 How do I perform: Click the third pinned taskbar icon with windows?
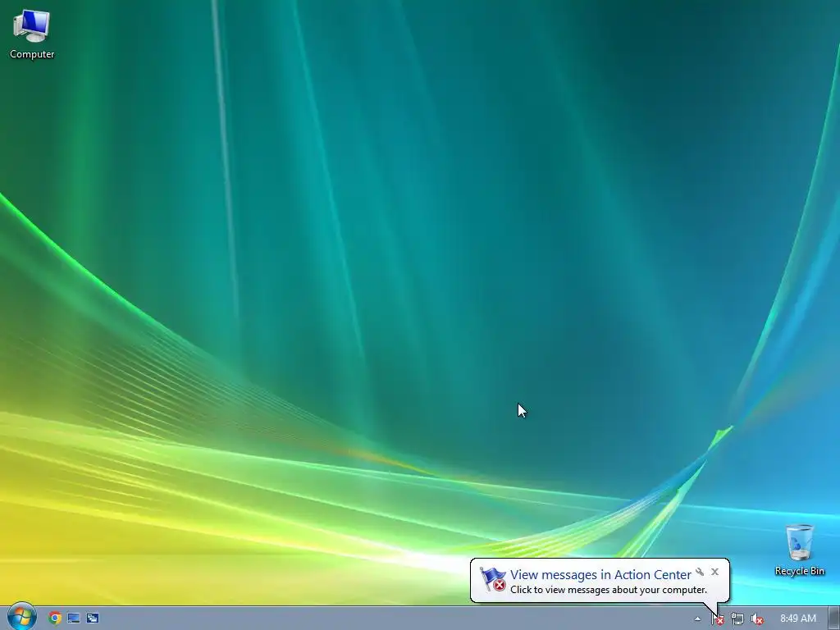pos(92,619)
